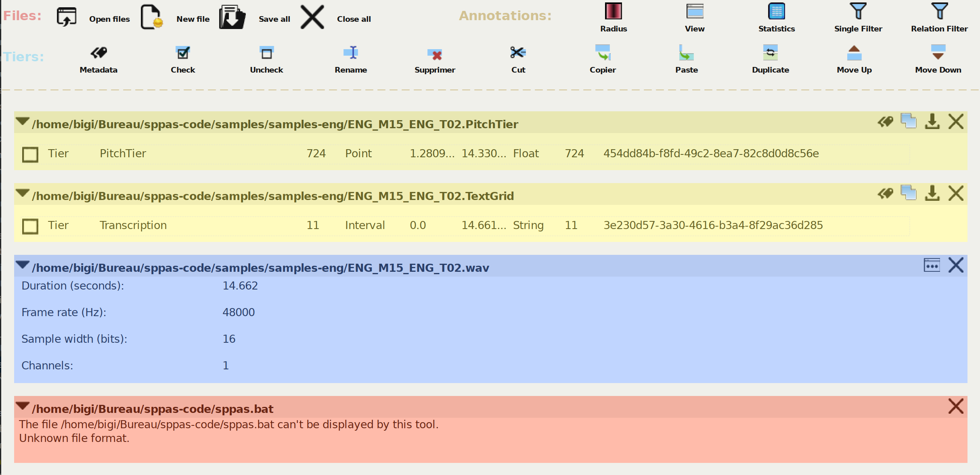Toggle checkbox for PitchTier tier

click(29, 154)
